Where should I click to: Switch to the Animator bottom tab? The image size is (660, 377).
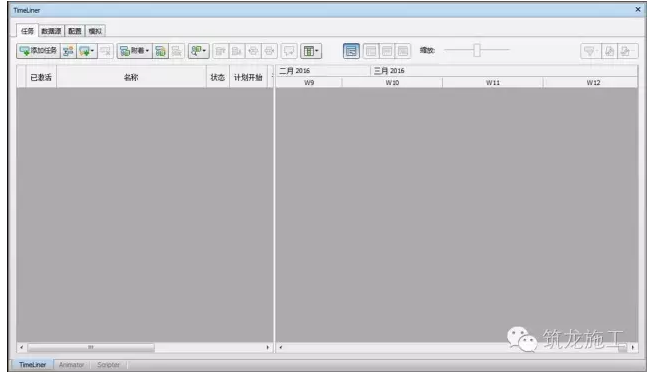click(71, 364)
